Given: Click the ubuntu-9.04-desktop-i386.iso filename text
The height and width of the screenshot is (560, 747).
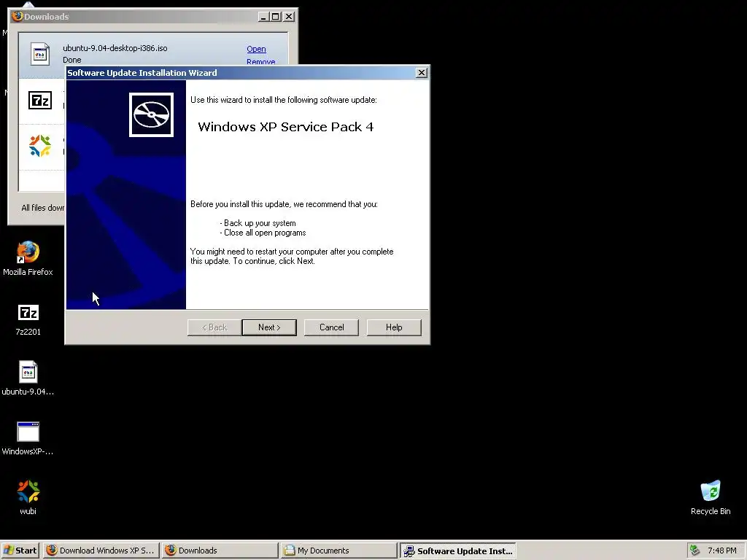Looking at the screenshot, I should click(x=115, y=48).
